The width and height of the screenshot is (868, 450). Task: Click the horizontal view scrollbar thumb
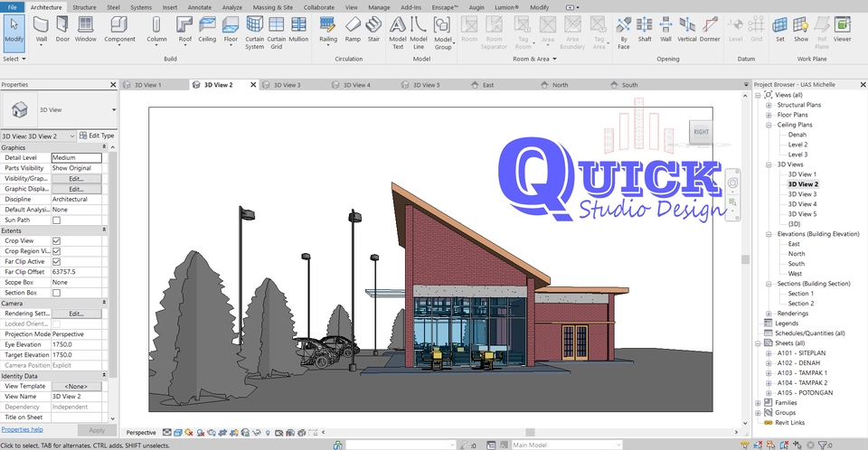point(531,432)
